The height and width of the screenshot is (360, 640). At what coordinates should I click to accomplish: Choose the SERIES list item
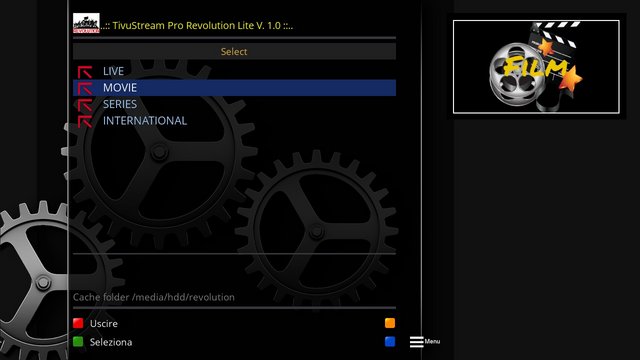coord(234,104)
